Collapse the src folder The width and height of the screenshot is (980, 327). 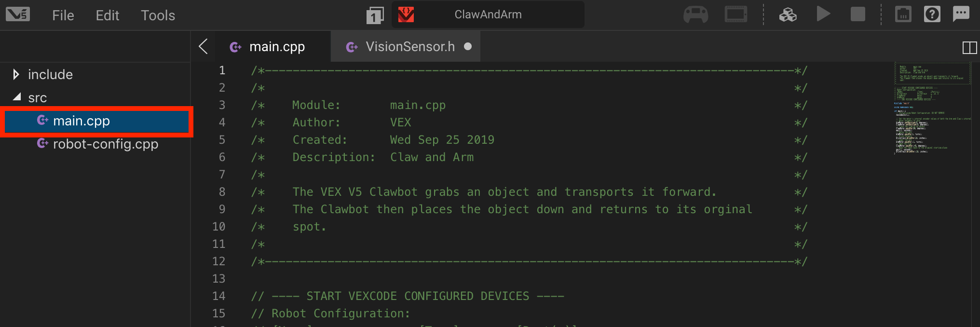pyautogui.click(x=16, y=97)
